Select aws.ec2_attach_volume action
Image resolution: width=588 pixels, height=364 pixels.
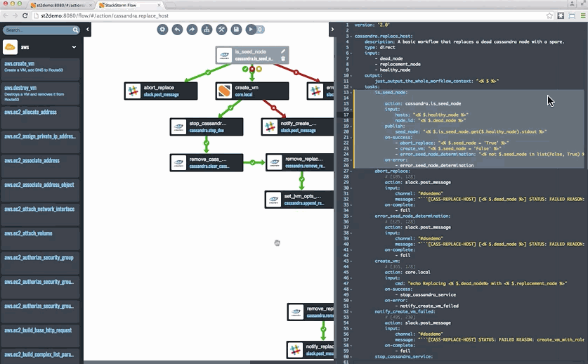point(41,239)
